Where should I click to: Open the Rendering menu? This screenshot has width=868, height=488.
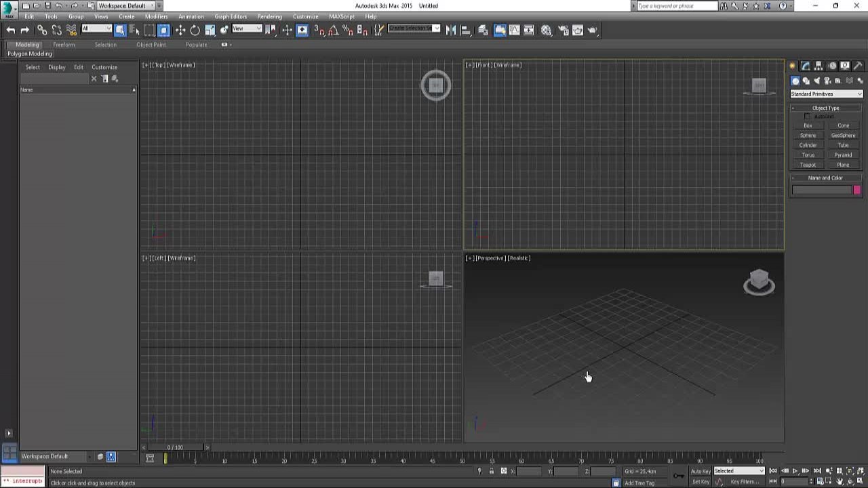(x=269, y=16)
